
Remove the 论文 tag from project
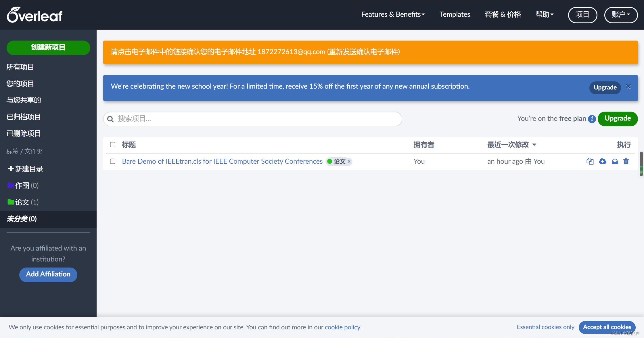349,162
